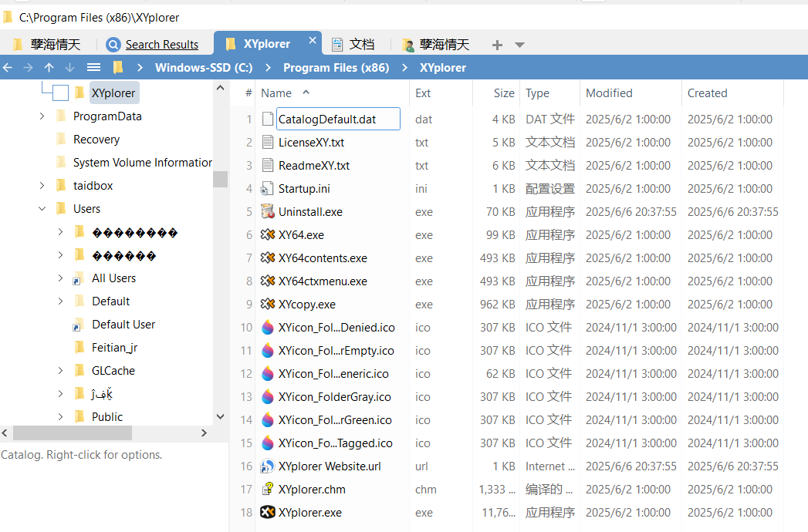Go up one folder level
The width and height of the screenshot is (808, 532).
(x=49, y=68)
